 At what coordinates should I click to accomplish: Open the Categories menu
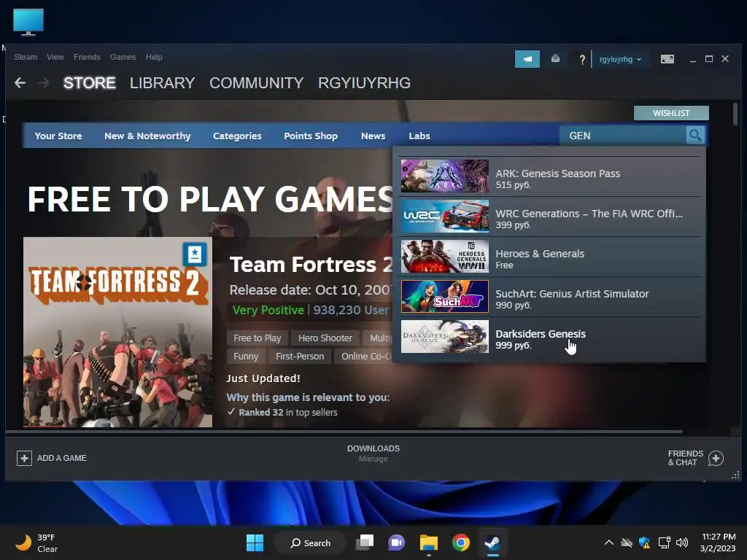coord(237,136)
